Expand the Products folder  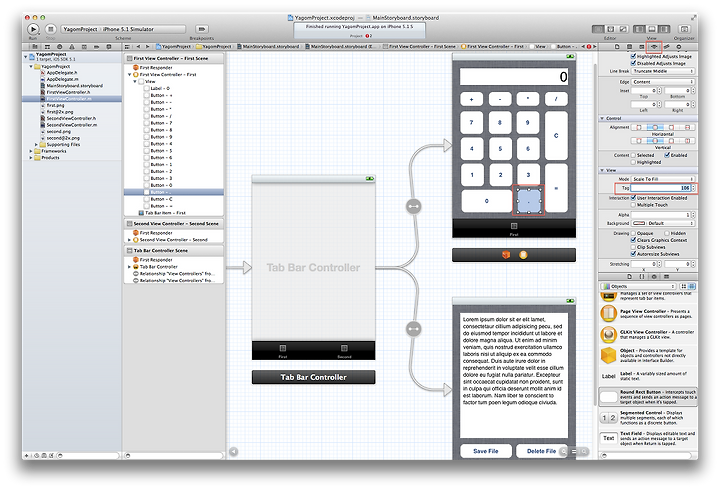click(x=31, y=158)
